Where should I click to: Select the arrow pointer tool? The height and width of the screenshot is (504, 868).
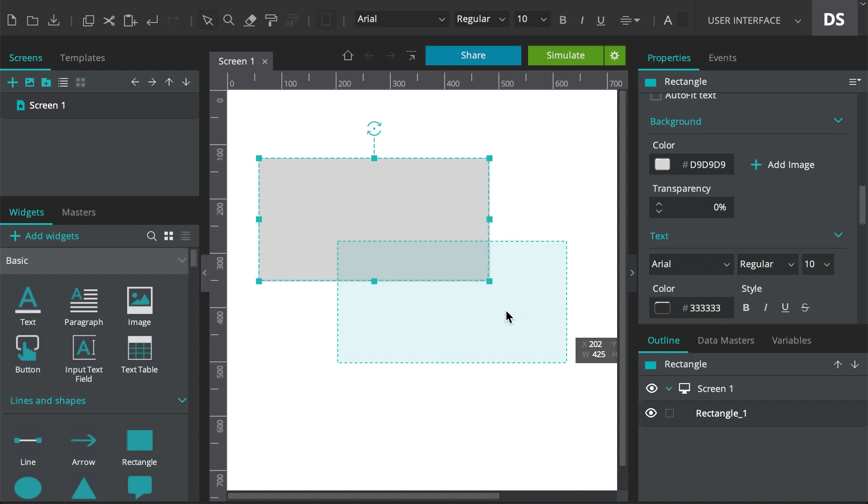[x=208, y=20]
